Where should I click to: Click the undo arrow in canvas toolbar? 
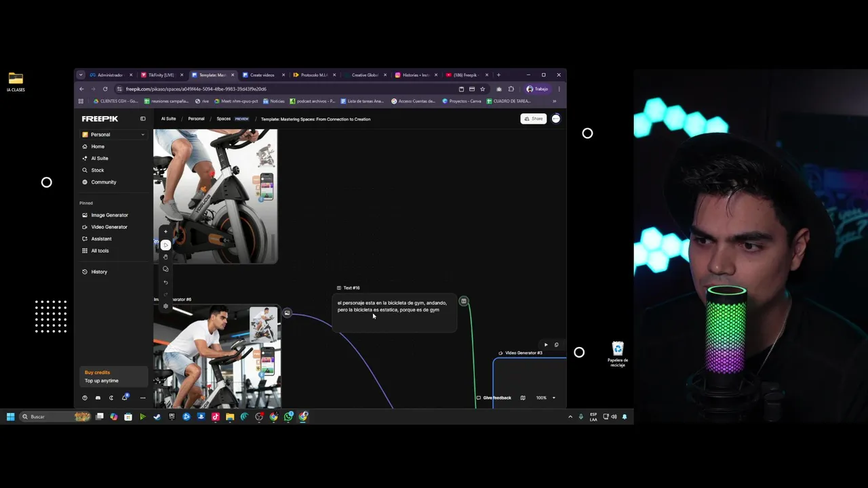[165, 282]
